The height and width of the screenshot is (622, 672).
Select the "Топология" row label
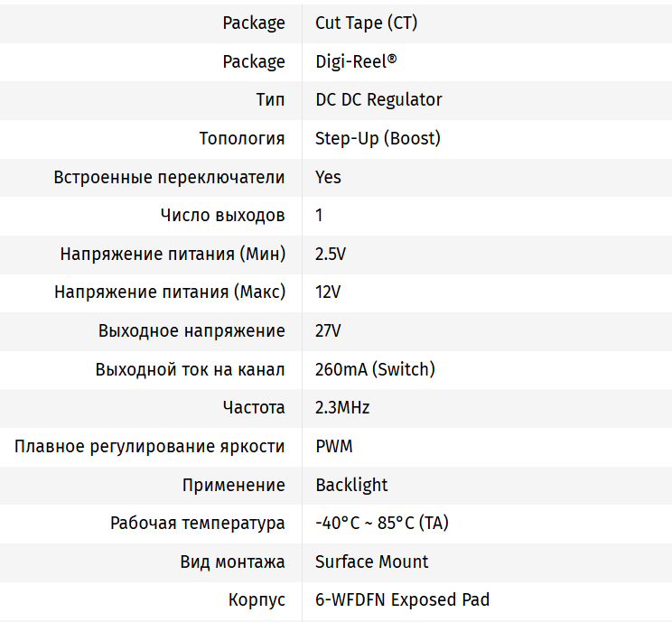point(242,138)
